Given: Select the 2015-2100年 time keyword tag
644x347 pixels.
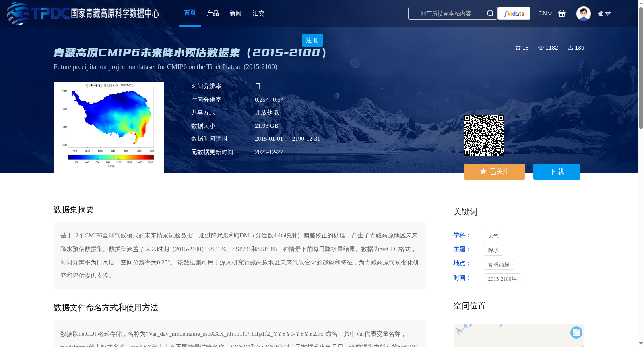Looking at the screenshot, I should (x=502, y=279).
